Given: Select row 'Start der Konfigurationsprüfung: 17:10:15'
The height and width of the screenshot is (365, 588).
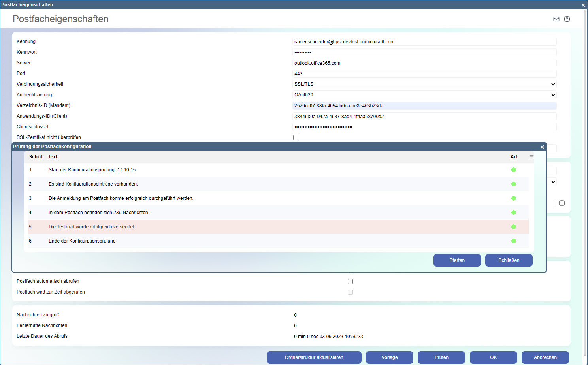Looking at the screenshot, I should click(x=278, y=170).
